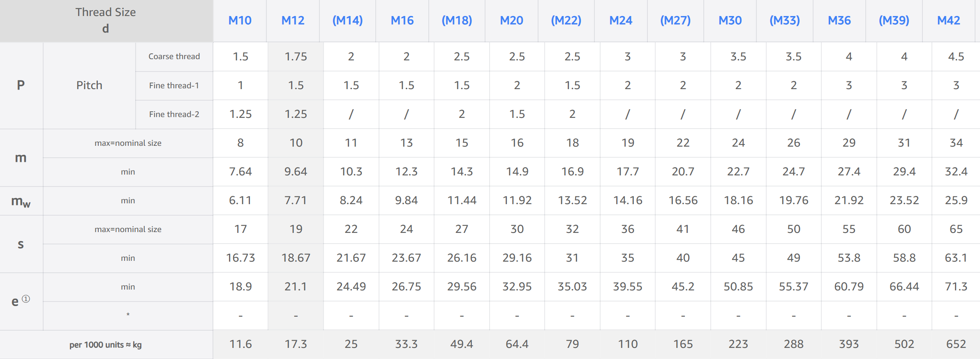Open the M24 header link
The height and width of the screenshot is (359, 980).
[x=621, y=21]
